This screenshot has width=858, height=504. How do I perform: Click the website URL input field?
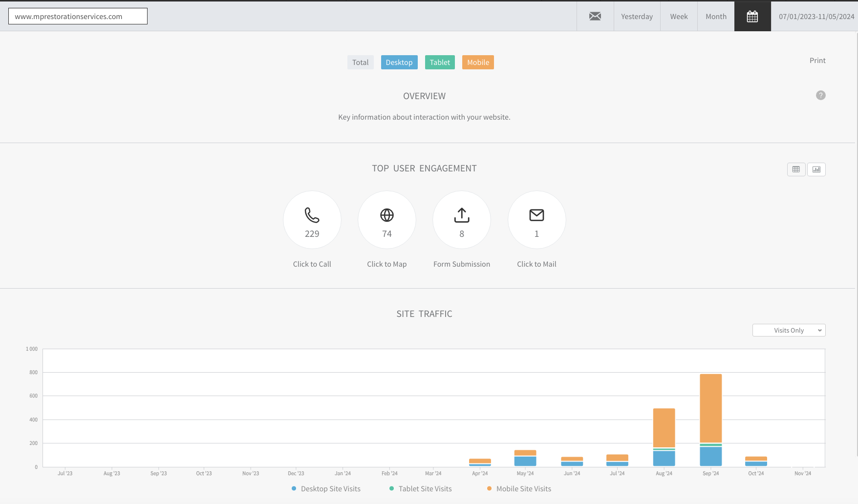click(78, 16)
